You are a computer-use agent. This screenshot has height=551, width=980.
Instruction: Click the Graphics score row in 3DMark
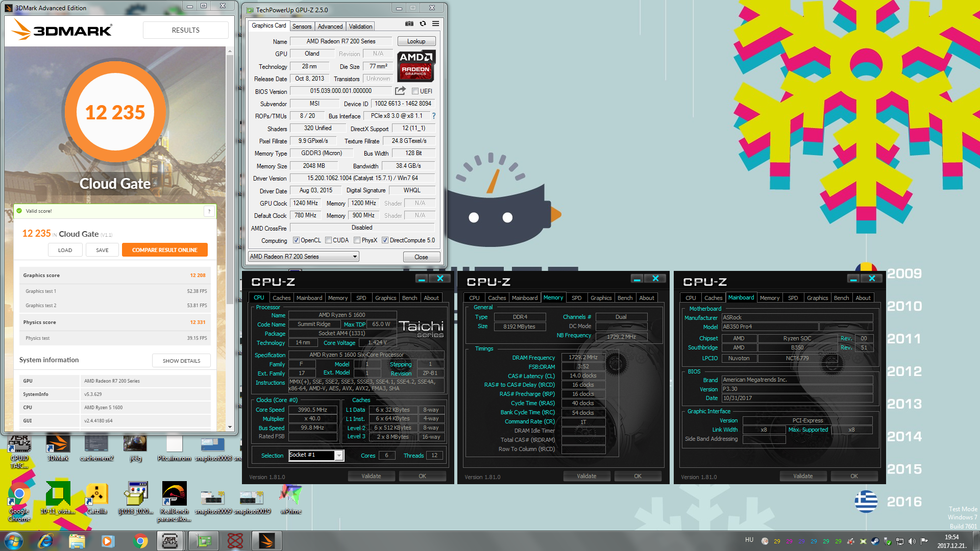(x=115, y=275)
